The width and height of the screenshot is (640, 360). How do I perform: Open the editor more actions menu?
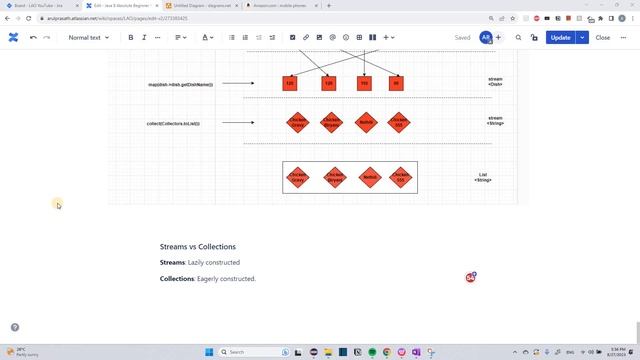[623, 38]
